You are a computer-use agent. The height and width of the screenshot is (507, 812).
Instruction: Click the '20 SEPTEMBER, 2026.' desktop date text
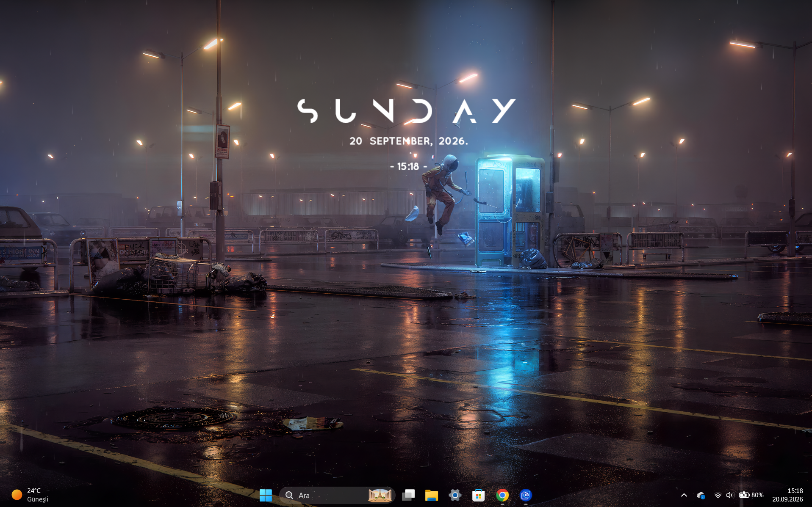pyautogui.click(x=409, y=141)
